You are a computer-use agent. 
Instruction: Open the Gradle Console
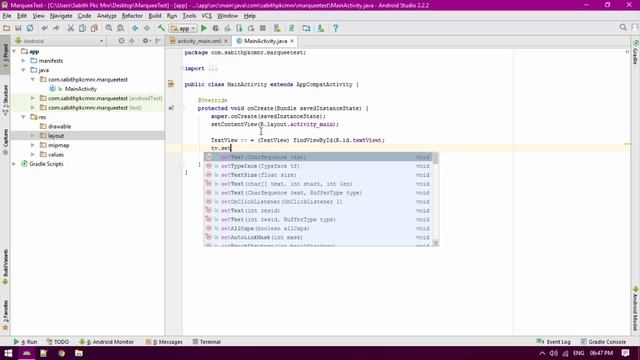[x=604, y=342]
